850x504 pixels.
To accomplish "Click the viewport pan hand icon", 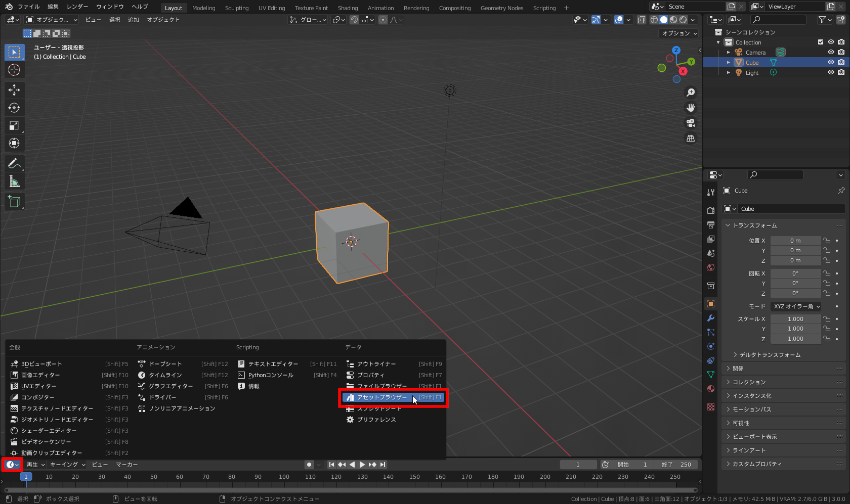I will coord(691,108).
